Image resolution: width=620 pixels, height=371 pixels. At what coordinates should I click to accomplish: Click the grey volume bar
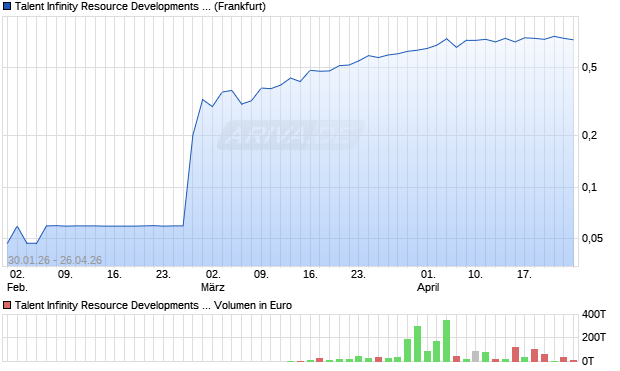click(476, 356)
